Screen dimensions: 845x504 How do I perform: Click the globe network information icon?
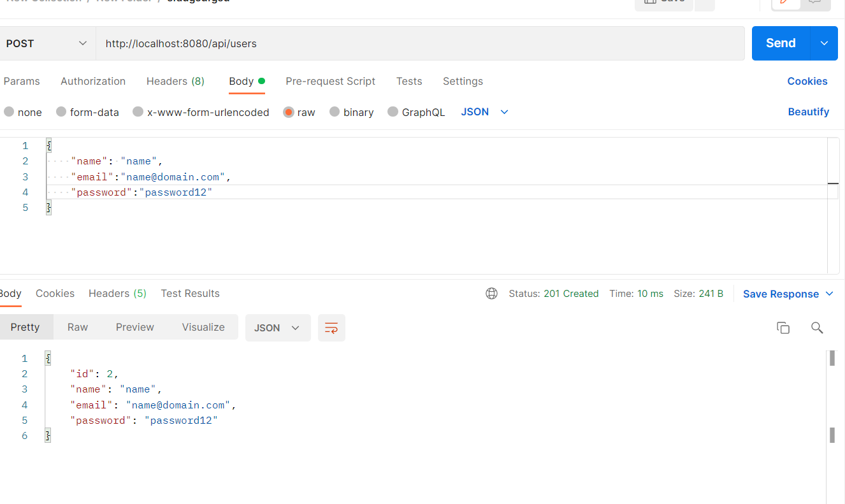[x=491, y=294]
